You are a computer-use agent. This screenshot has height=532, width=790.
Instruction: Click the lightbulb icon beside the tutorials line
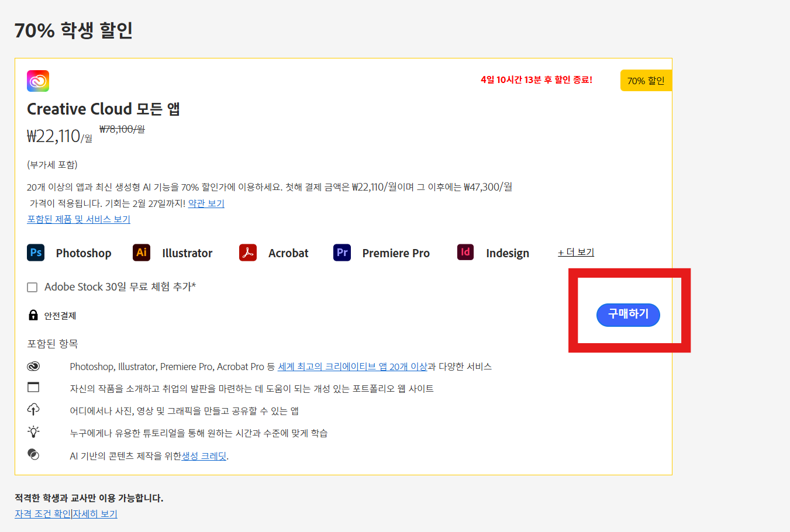pos(33,431)
